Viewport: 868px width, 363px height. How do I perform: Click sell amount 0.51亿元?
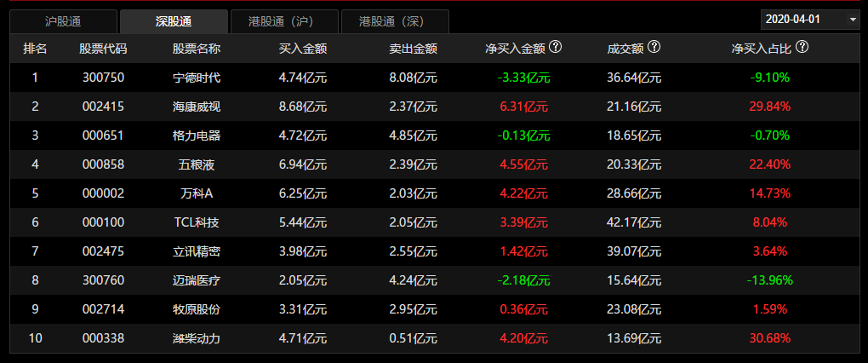(414, 338)
